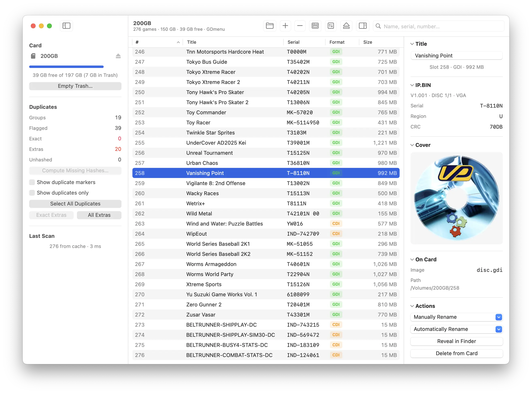
Task: Sort by Title column header
Action: [233, 42]
